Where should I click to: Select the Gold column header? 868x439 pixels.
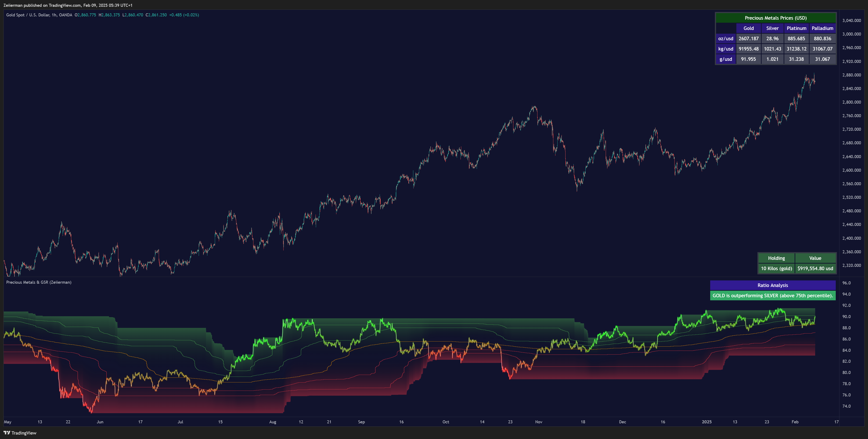(x=748, y=28)
